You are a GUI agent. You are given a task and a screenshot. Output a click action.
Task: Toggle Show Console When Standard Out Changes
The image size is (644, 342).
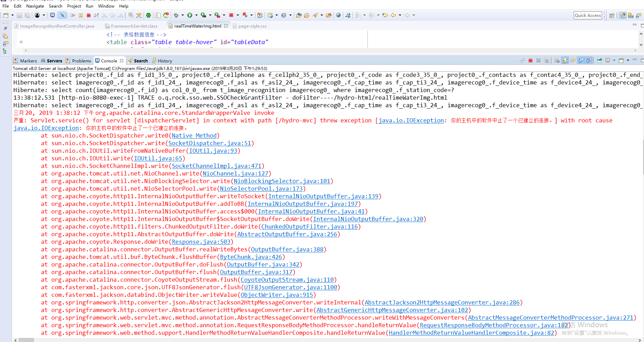[581, 60]
